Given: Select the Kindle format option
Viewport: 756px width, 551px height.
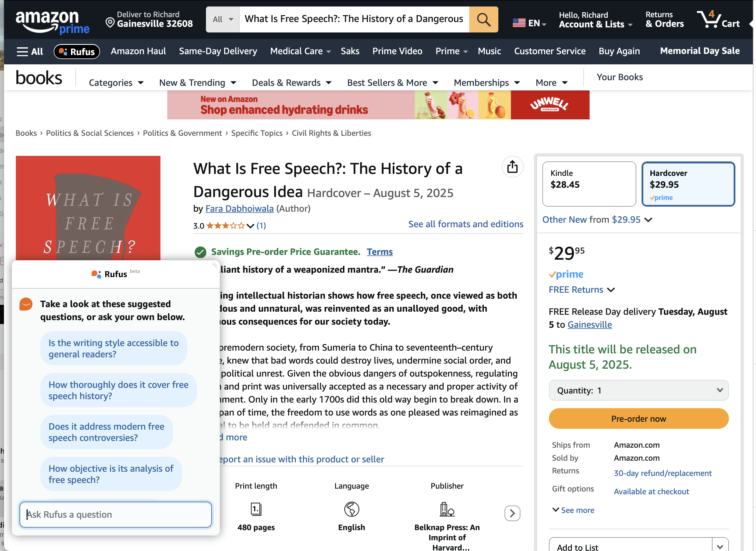Looking at the screenshot, I should coord(589,184).
